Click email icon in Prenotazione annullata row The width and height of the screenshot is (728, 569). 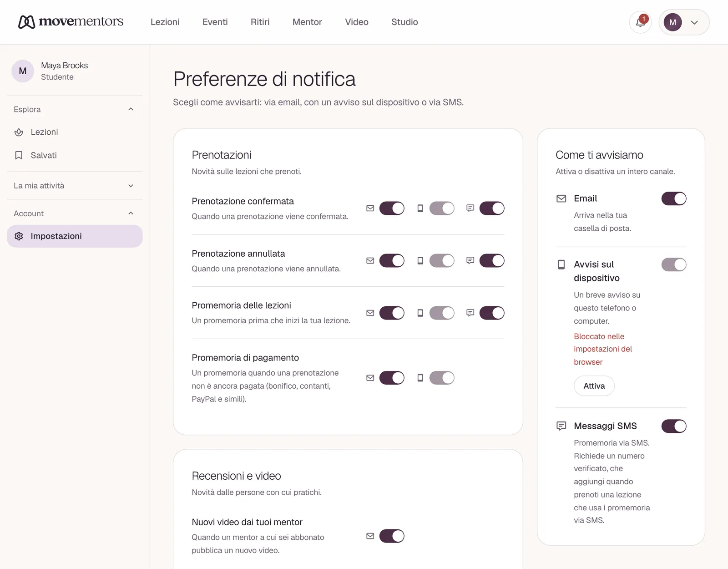(x=370, y=260)
